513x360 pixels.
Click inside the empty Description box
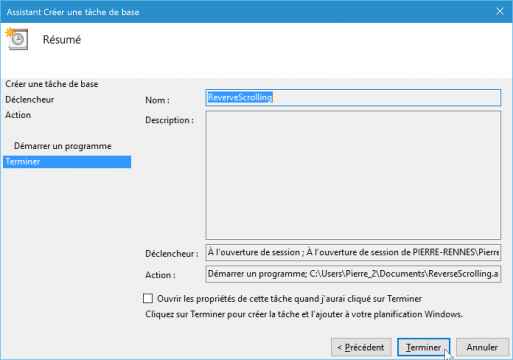[353, 175]
